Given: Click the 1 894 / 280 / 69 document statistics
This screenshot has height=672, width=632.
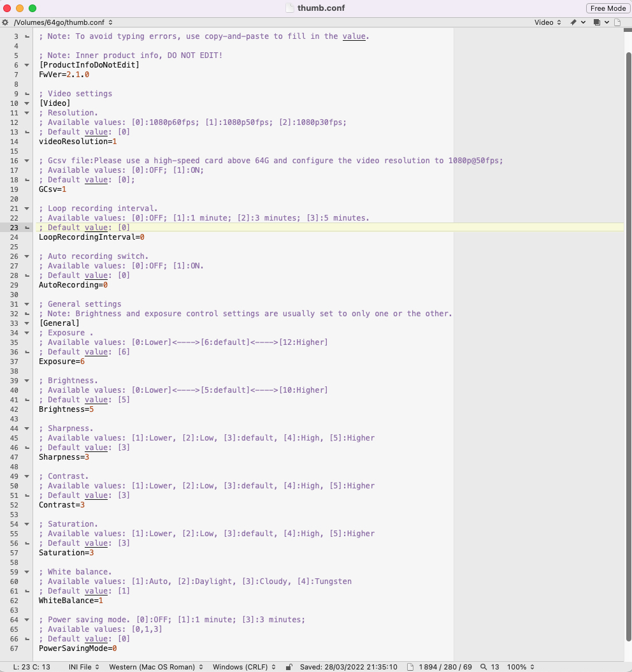Looking at the screenshot, I should pos(445,667).
